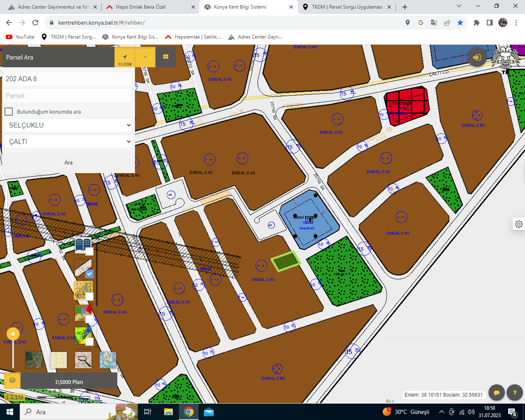This screenshot has width=525, height=420.
Task: Select the satellite imagery basemap thumbnail
Action: point(34,360)
